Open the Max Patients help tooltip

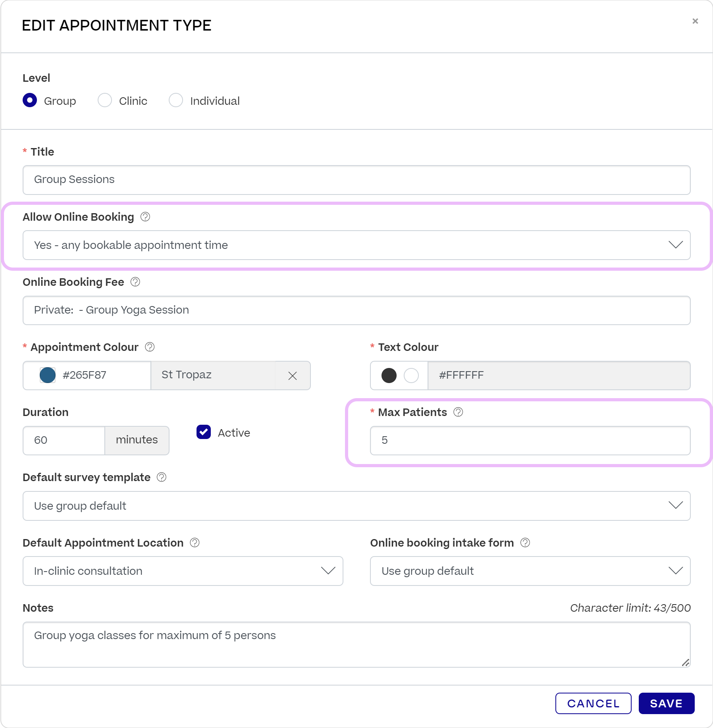click(x=459, y=412)
